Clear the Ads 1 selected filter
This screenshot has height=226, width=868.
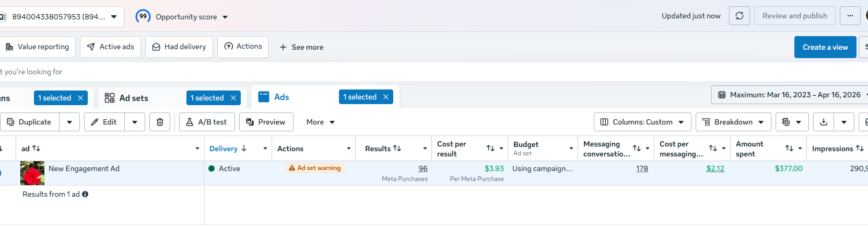(x=386, y=97)
